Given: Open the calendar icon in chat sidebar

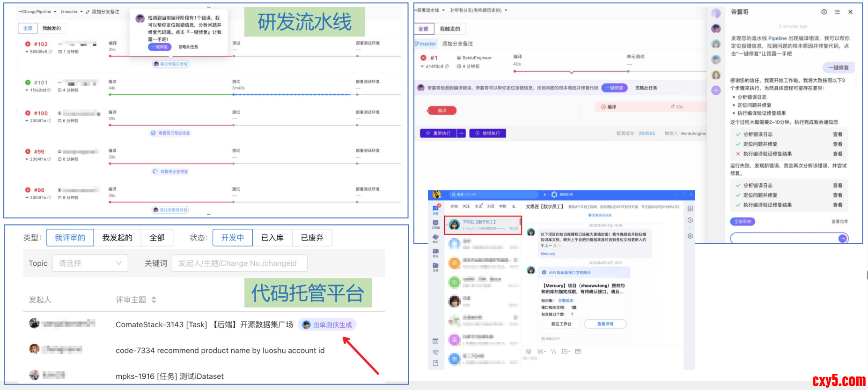Looking at the screenshot, I should point(435,341).
